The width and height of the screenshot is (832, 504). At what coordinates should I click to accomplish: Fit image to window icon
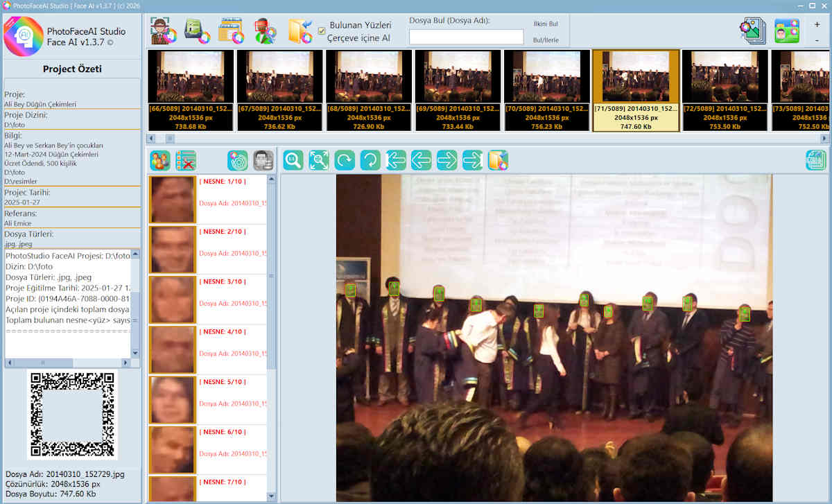(x=319, y=160)
